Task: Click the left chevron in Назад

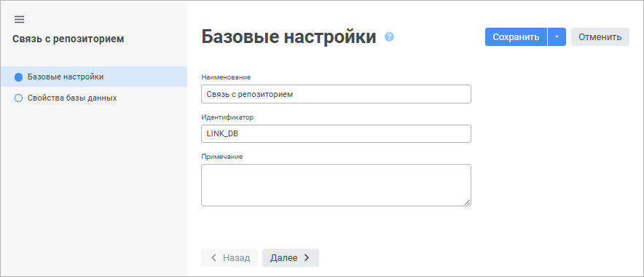Action: coord(214,258)
